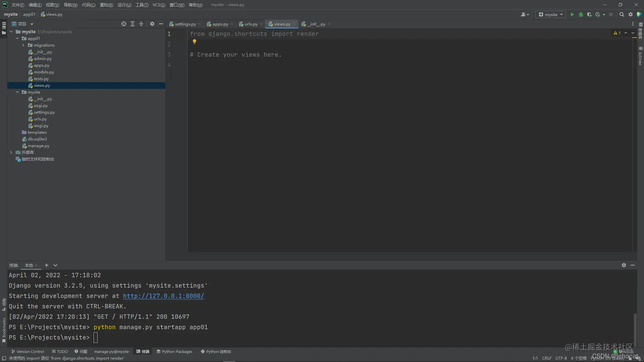This screenshot has width=644, height=362.
Task: Close the 本地 local terminal tab
Action: (x=37, y=265)
